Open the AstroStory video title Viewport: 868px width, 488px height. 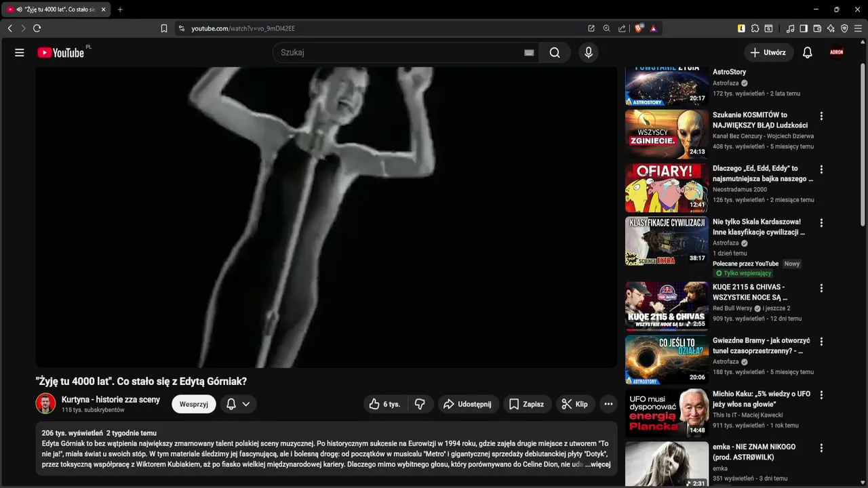click(x=729, y=72)
